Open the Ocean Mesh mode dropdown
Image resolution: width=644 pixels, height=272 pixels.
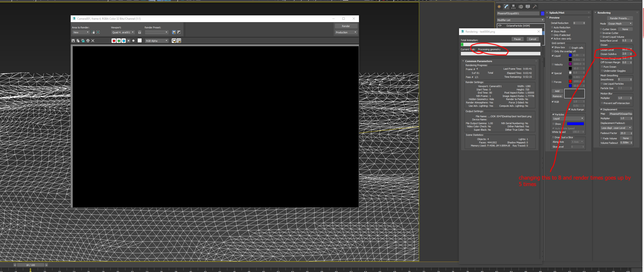[x=619, y=24]
